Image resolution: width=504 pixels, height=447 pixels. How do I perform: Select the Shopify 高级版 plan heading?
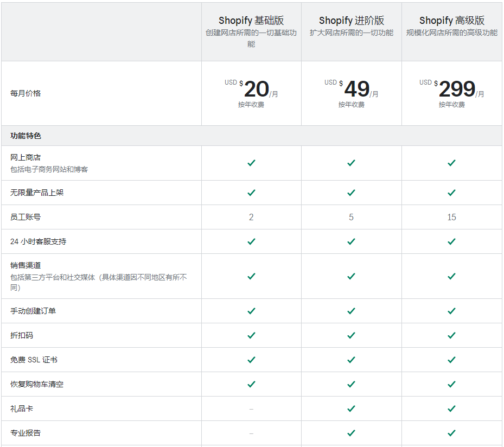(451, 21)
